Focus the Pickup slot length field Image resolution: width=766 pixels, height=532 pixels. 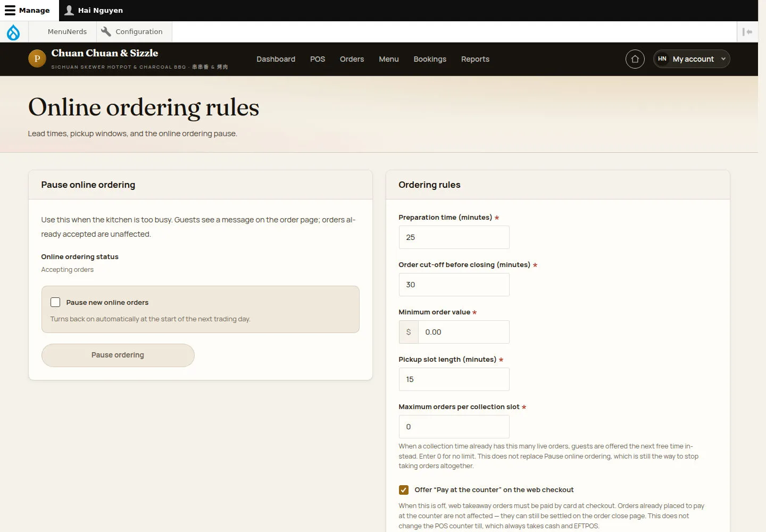454,379
